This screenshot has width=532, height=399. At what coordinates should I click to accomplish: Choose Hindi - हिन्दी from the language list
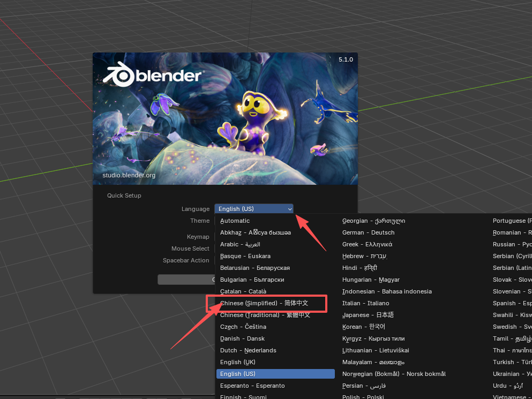coord(359,268)
